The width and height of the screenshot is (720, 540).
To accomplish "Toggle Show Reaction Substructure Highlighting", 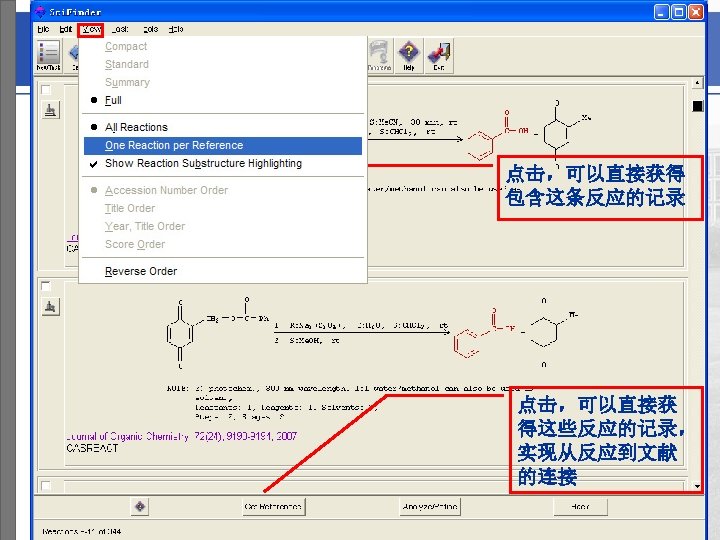I will click(223, 163).
